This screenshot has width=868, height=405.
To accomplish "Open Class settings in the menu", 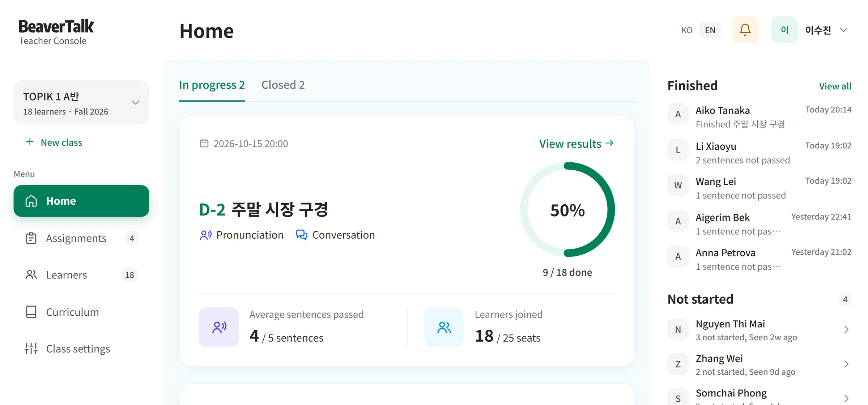I will pyautogui.click(x=81, y=349).
